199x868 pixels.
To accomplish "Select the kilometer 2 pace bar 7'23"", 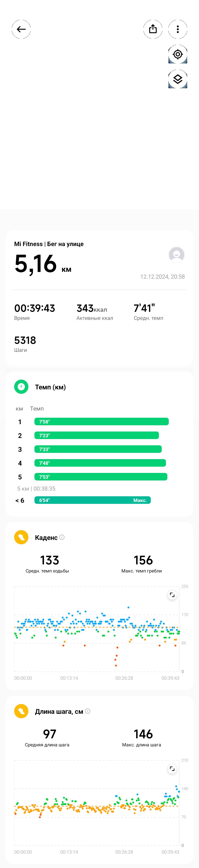I will pyautogui.click(x=97, y=435).
